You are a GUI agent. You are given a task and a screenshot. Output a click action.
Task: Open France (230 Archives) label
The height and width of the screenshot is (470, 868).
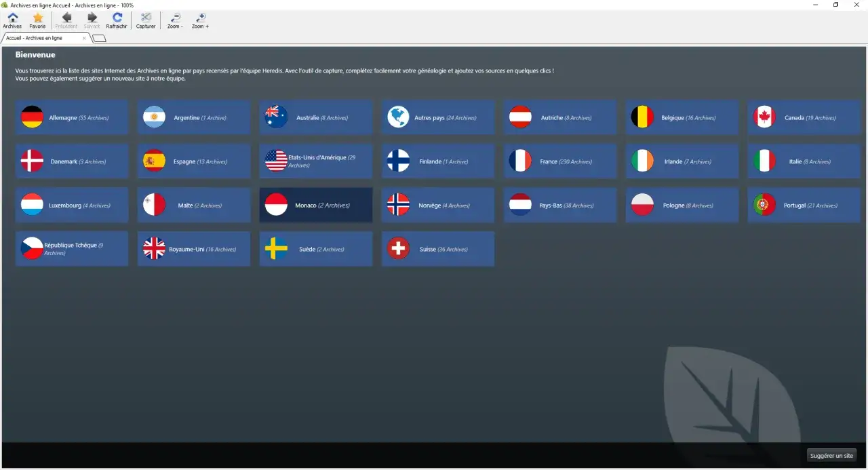click(566, 162)
